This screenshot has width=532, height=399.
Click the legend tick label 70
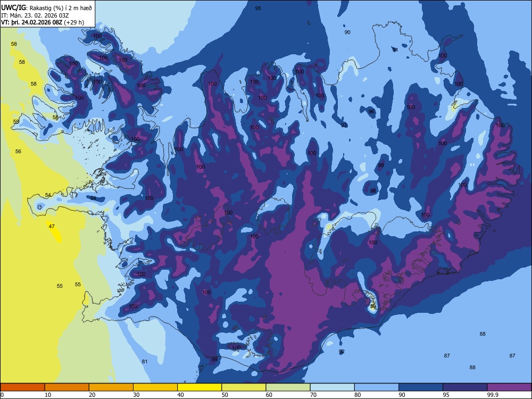pos(313,395)
